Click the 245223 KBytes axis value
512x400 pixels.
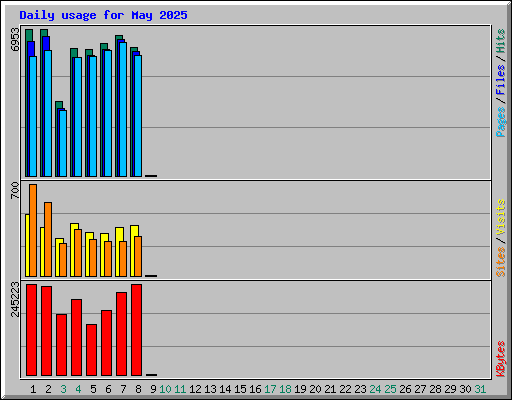[15, 299]
